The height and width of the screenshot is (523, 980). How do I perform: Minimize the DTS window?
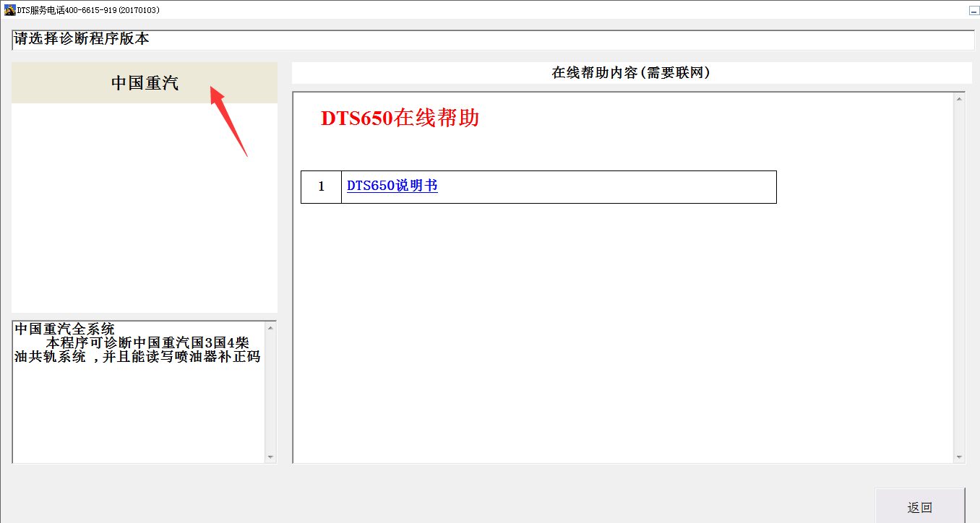[x=973, y=10]
